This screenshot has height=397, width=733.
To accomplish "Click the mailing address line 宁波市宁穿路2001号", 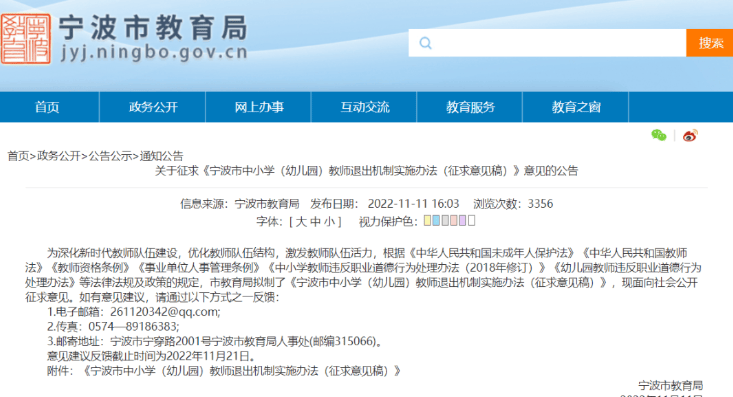I will pyautogui.click(x=216, y=341).
